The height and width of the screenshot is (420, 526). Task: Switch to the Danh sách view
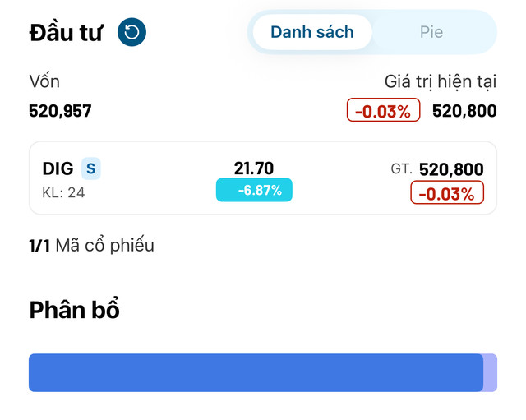click(x=312, y=32)
